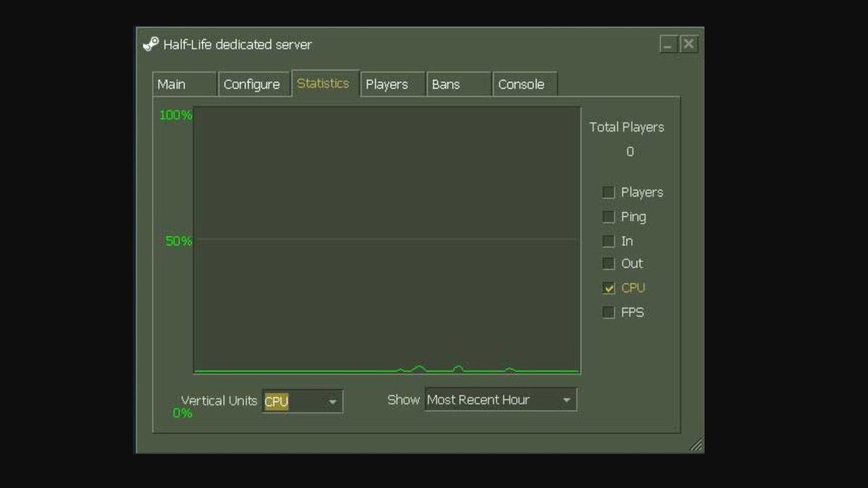Click the Most Recent Hour dropdown arrow

(568, 399)
